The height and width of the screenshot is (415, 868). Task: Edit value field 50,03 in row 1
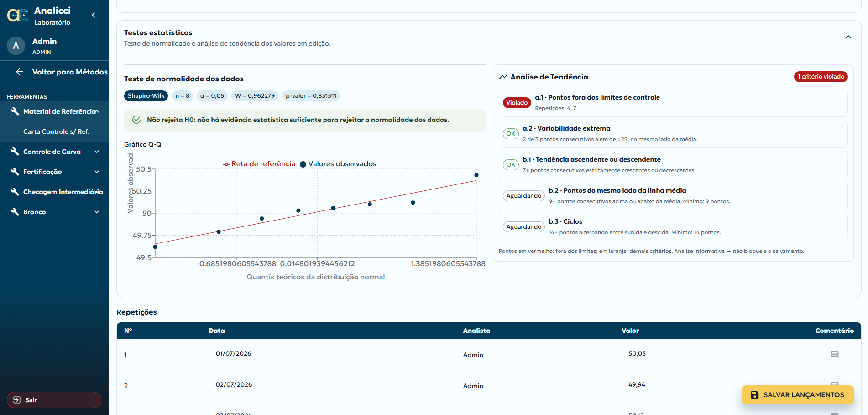click(639, 354)
